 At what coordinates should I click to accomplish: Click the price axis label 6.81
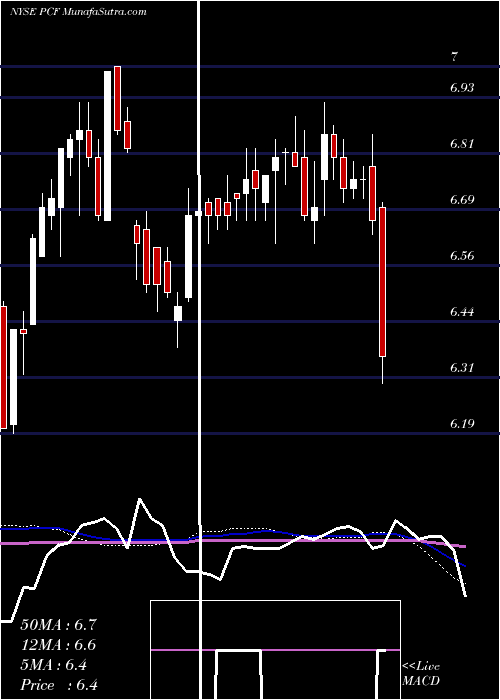click(x=462, y=144)
